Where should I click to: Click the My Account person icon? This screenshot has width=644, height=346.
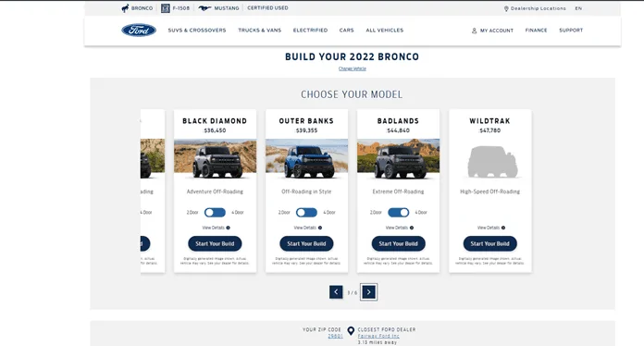(x=474, y=31)
